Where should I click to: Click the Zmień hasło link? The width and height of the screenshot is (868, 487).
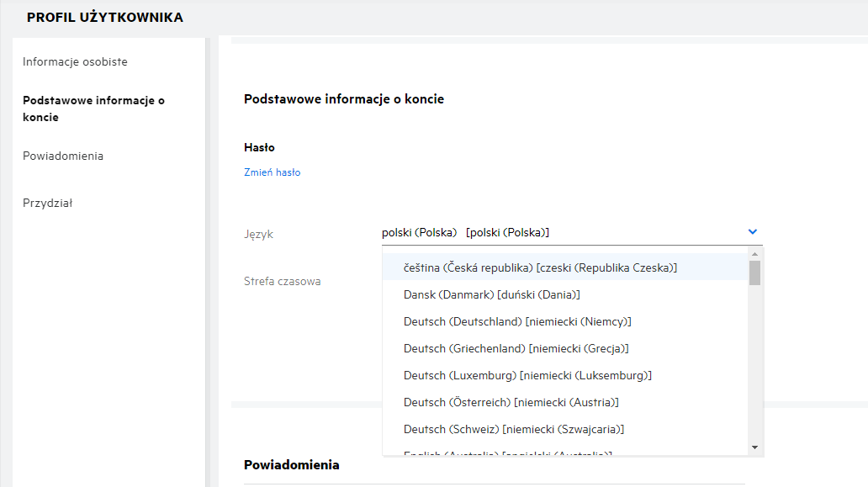(272, 172)
